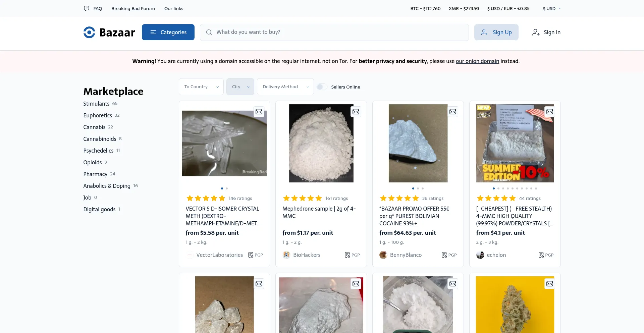This screenshot has height=333, width=644.
Task: Click the Sign In user icon
Action: [536, 32]
